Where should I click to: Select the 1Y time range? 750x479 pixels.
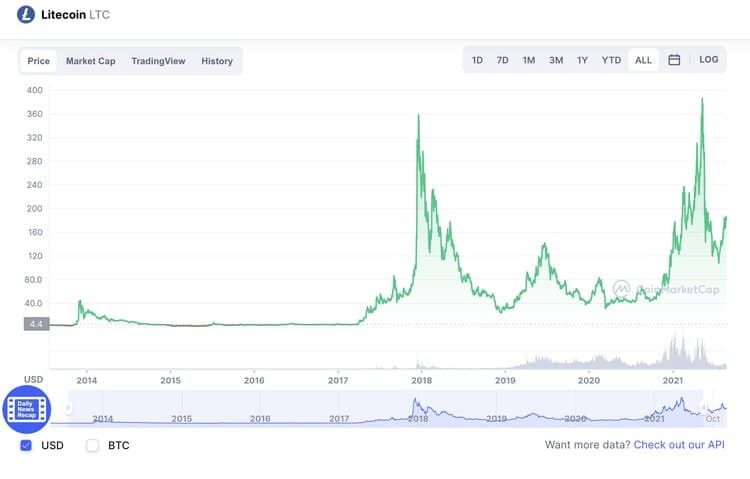click(x=582, y=60)
